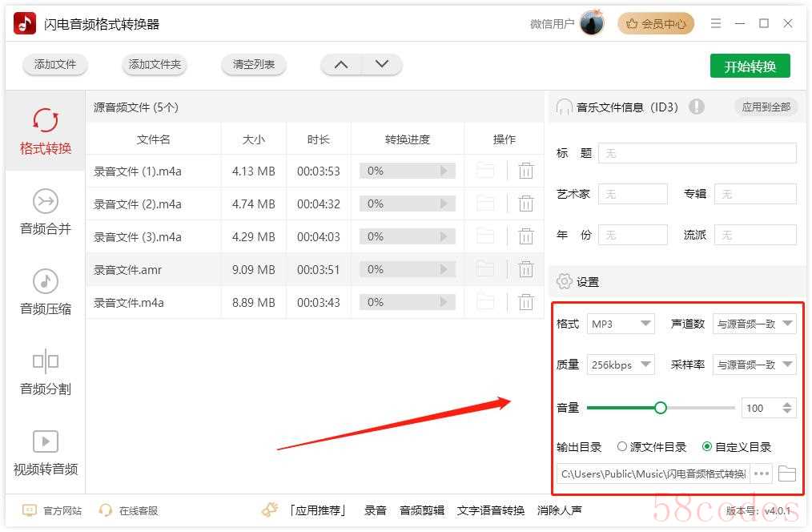Viewport: 812px width, 532px height.
Task: Click the user avatar picture
Action: coord(593,23)
